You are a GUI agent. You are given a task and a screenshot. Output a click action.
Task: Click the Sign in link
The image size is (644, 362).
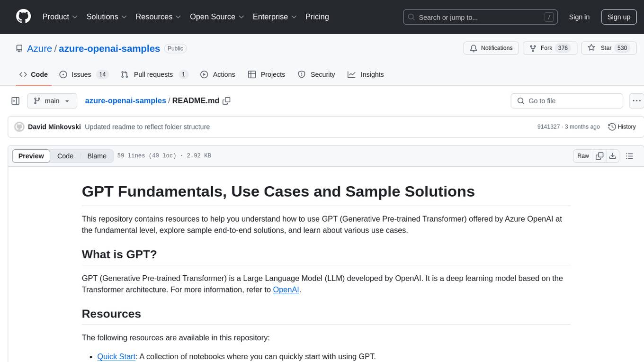click(579, 17)
